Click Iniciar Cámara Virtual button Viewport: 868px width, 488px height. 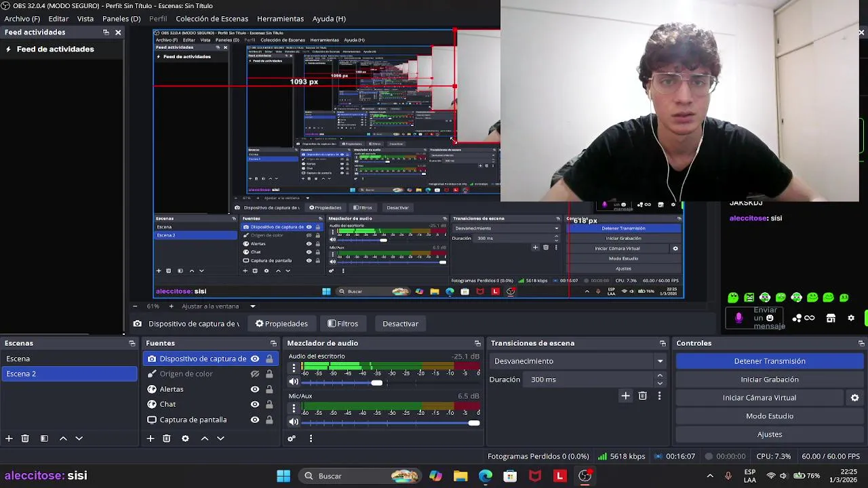click(759, 398)
